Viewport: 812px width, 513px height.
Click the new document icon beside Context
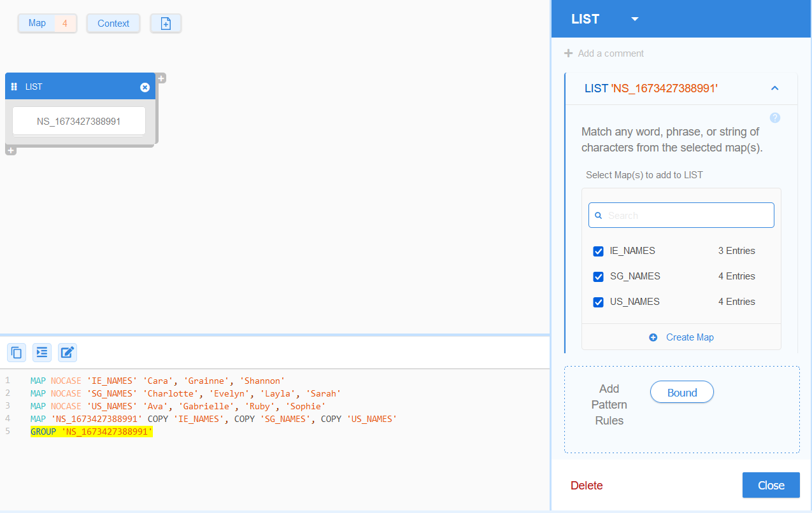pos(166,24)
